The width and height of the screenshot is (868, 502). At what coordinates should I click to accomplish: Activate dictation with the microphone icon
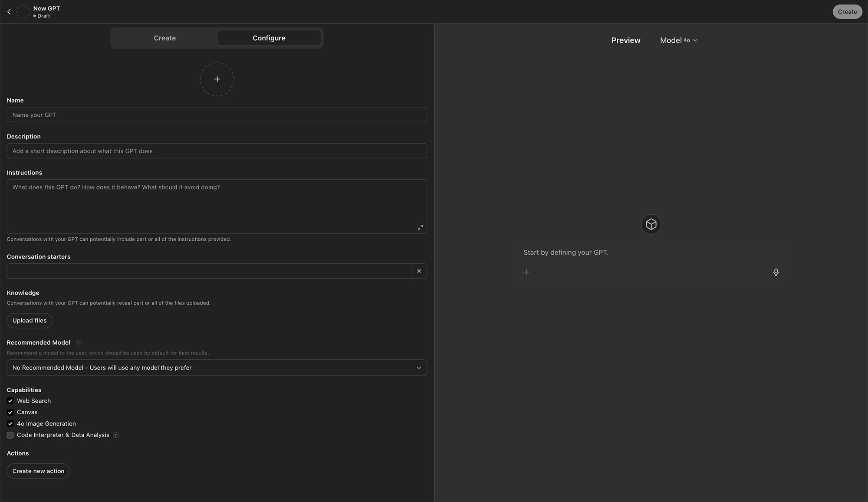(776, 272)
